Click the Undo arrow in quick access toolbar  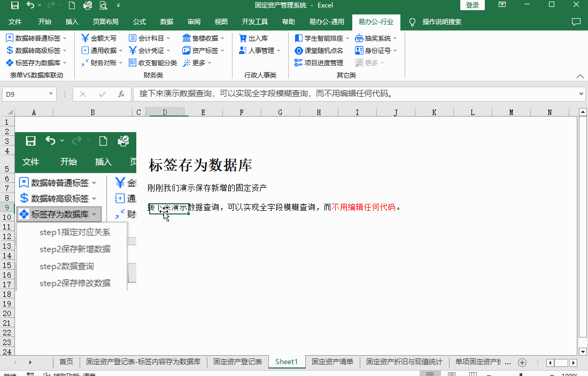pos(30,5)
